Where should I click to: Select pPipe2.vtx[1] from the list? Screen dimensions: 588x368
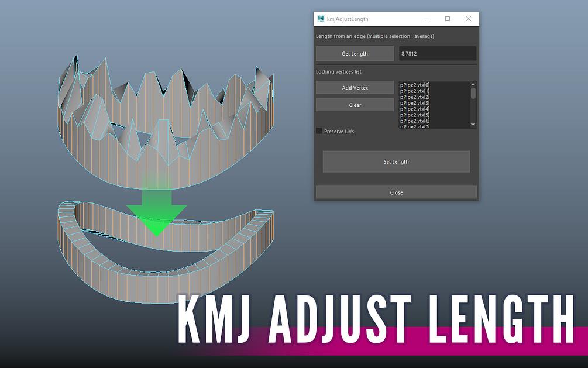click(415, 92)
